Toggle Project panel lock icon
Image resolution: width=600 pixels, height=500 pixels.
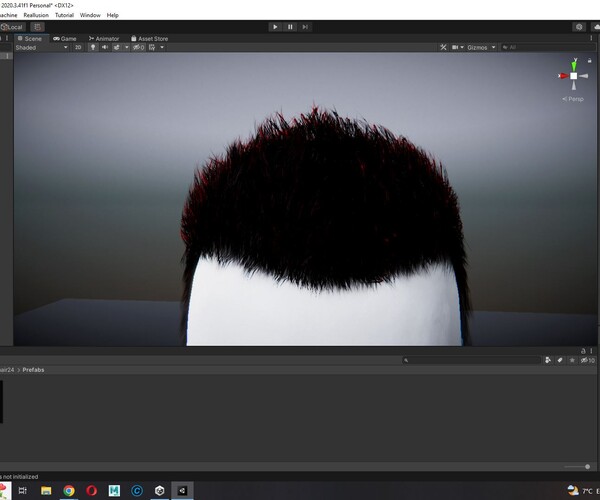click(x=583, y=350)
